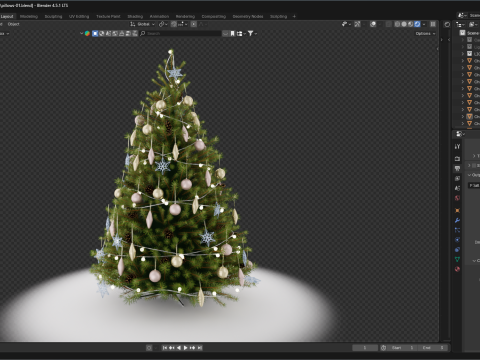
Task: Click the bookmark icon beside the search field
Action: pyautogui.click(x=232, y=33)
